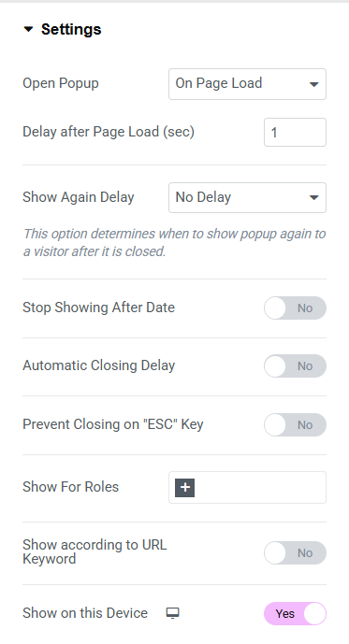Toggle Prevent Closing on "ESC" Key
Image resolution: width=349 pixels, height=644 pixels.
295,424
